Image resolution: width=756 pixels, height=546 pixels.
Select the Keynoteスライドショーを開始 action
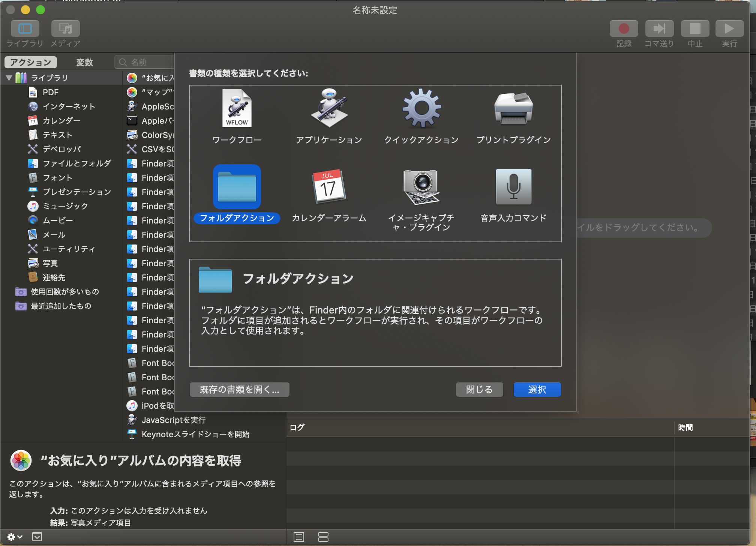coord(204,434)
